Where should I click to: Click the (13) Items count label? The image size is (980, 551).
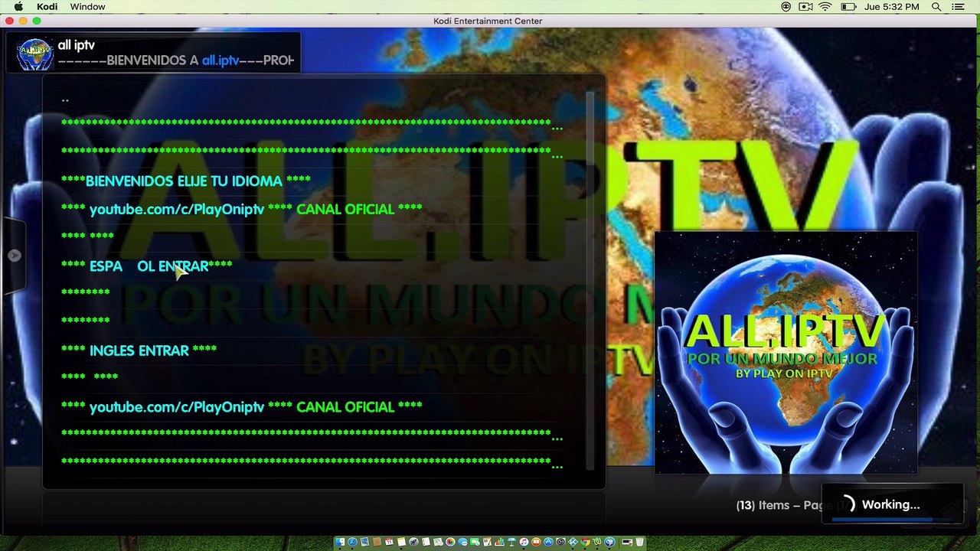pos(763,505)
